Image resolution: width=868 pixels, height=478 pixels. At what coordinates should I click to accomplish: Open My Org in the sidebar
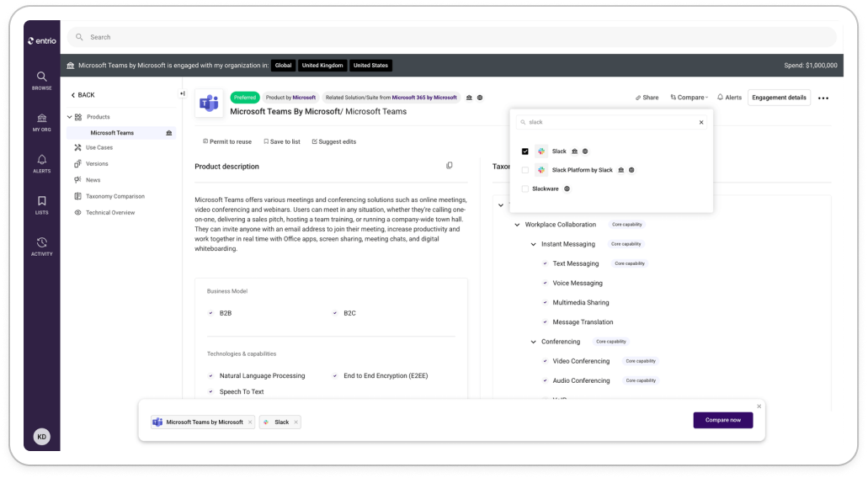pyautogui.click(x=41, y=122)
